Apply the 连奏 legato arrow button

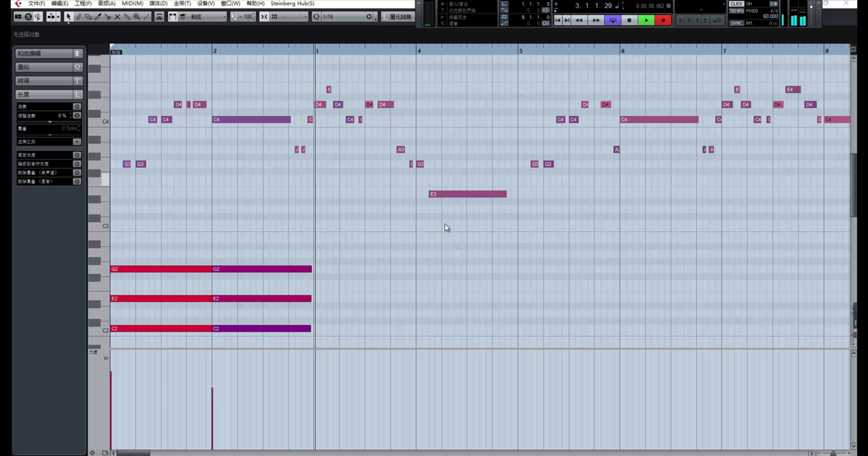tap(77, 107)
